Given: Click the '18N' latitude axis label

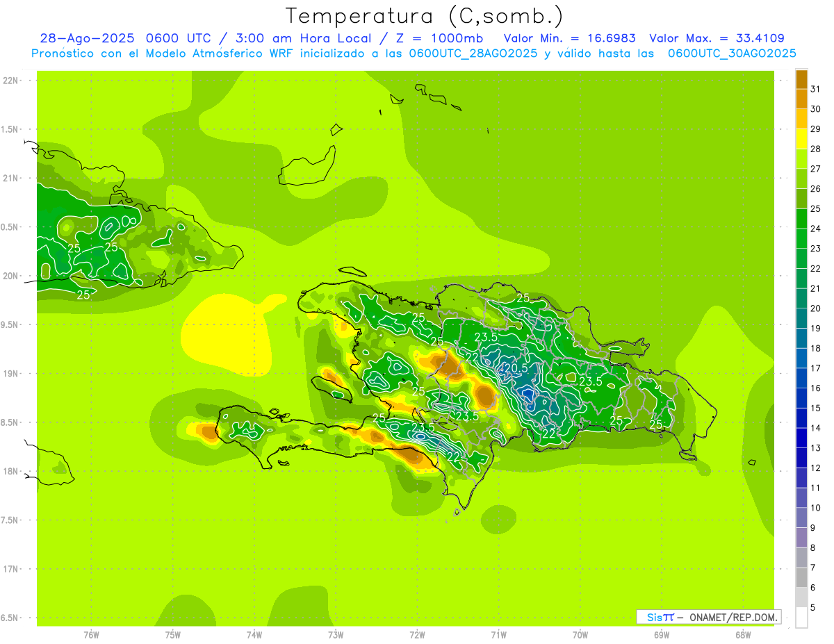Looking at the screenshot, I should point(10,472).
